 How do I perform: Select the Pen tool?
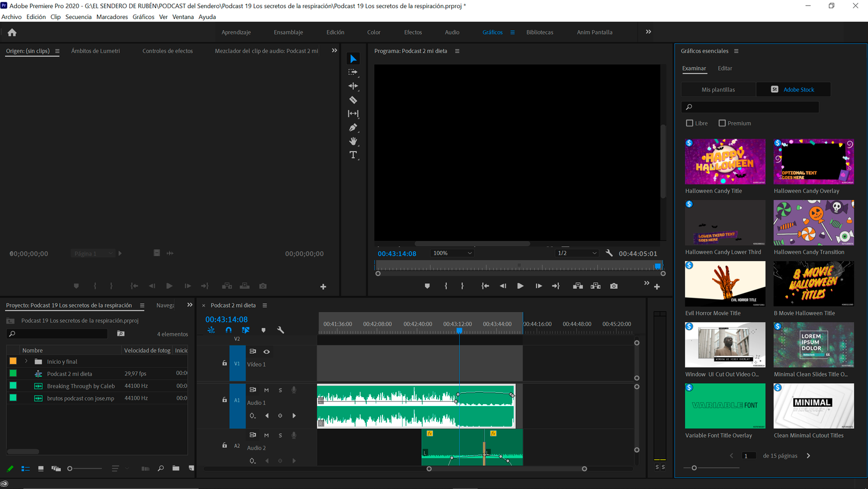pos(353,127)
